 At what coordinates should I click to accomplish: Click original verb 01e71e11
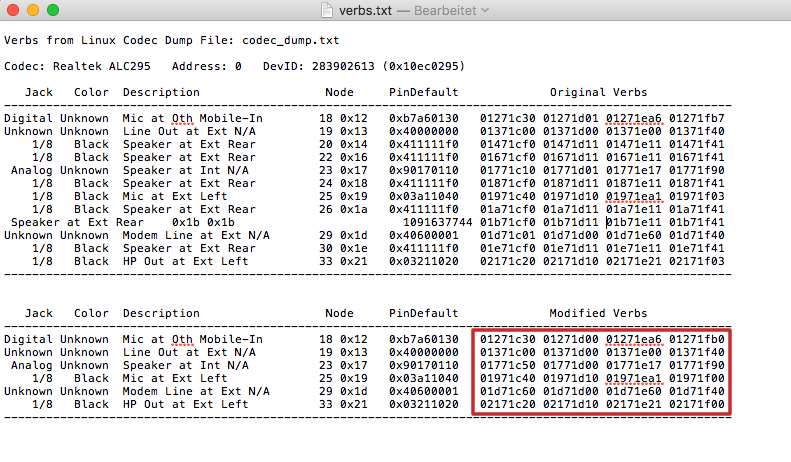[634, 248]
